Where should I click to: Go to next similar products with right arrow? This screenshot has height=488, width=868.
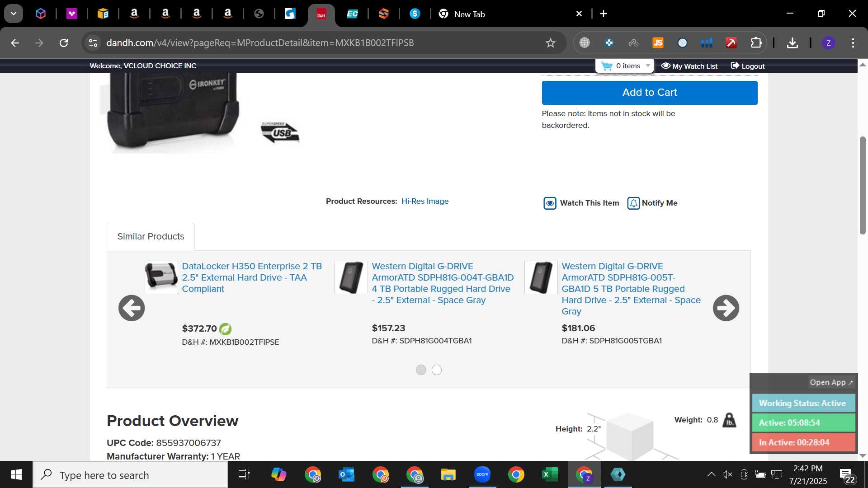point(726,308)
